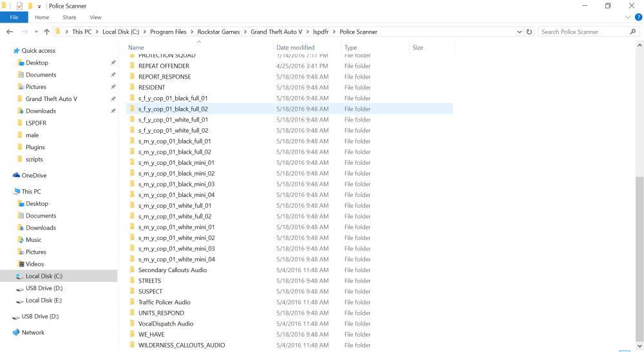Click the scrollbar up arrow button
Image resolution: width=644 pixels, height=352 pixels.
click(x=639, y=45)
